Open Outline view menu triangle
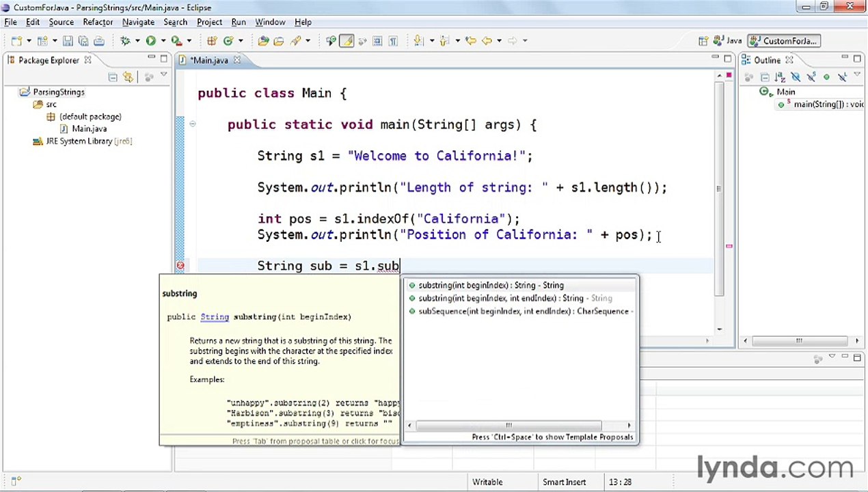The image size is (868, 492). (x=857, y=73)
